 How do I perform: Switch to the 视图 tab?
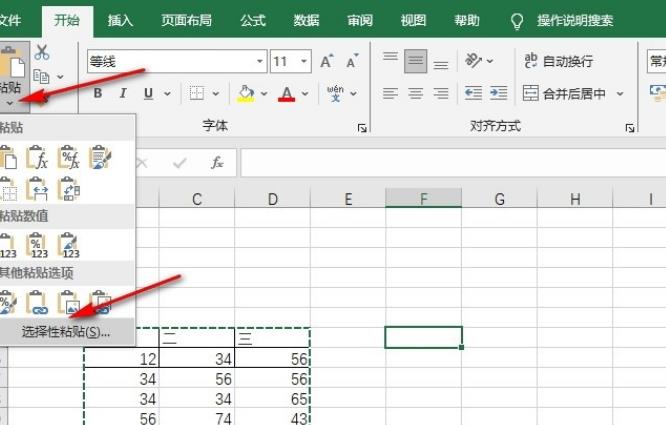[x=414, y=20]
